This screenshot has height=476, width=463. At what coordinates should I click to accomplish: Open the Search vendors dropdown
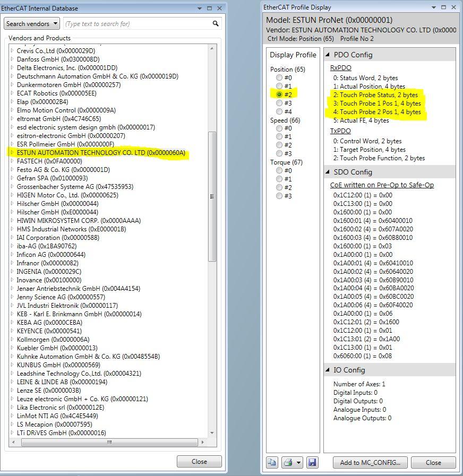coord(32,24)
